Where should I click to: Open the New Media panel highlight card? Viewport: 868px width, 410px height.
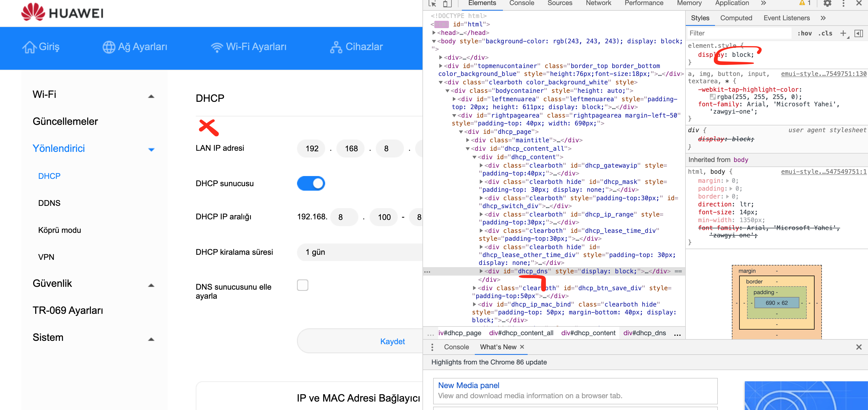575,391
